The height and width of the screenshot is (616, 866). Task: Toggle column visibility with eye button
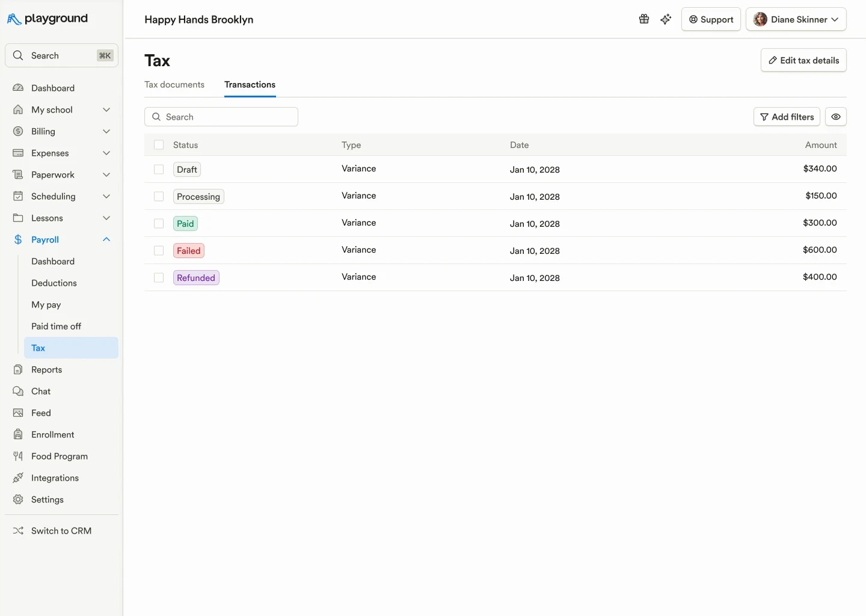[836, 117]
